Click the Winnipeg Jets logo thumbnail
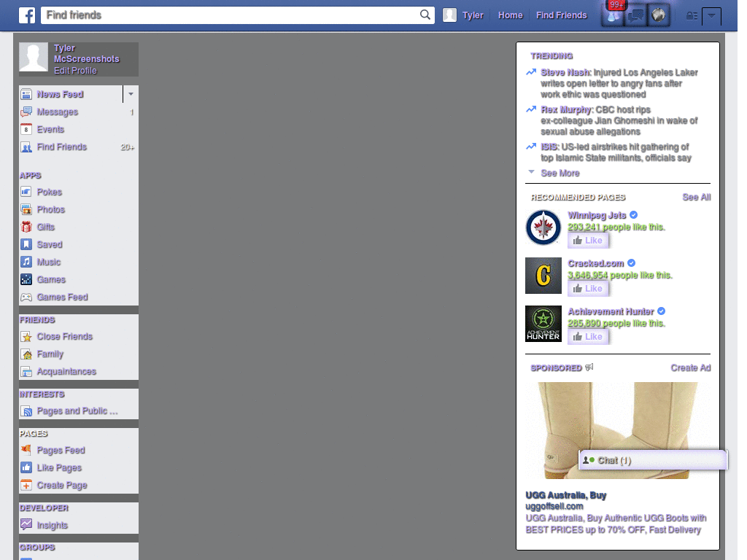The image size is (747, 560). [x=543, y=227]
